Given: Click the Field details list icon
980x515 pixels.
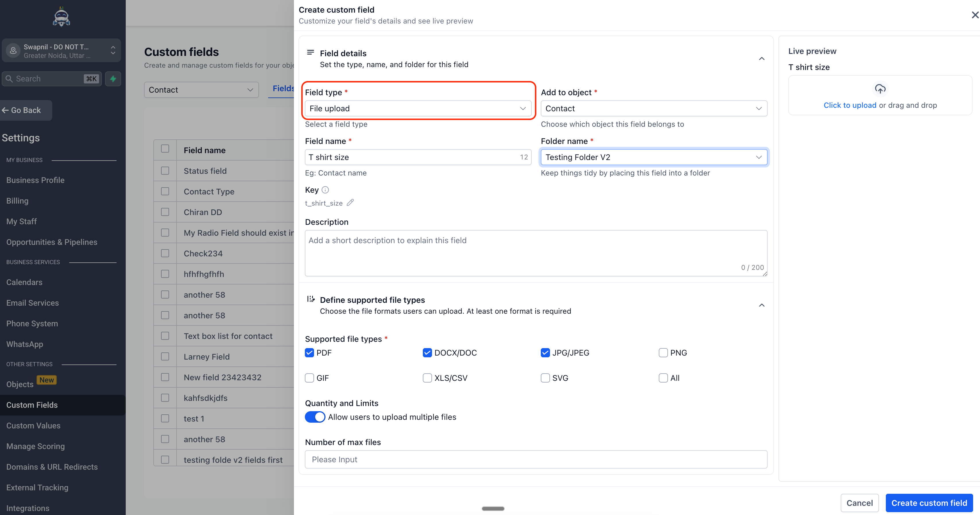Looking at the screenshot, I should pyautogui.click(x=310, y=52).
